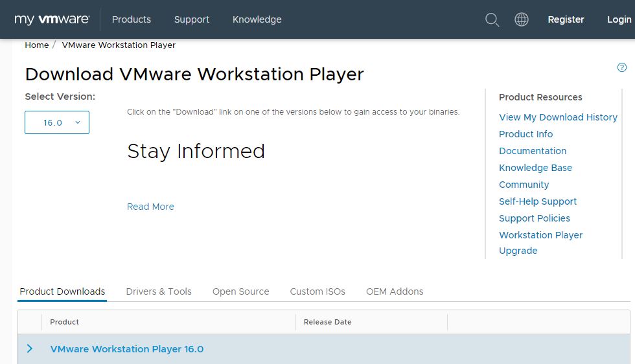Open the Self-Help Support link

click(x=538, y=201)
